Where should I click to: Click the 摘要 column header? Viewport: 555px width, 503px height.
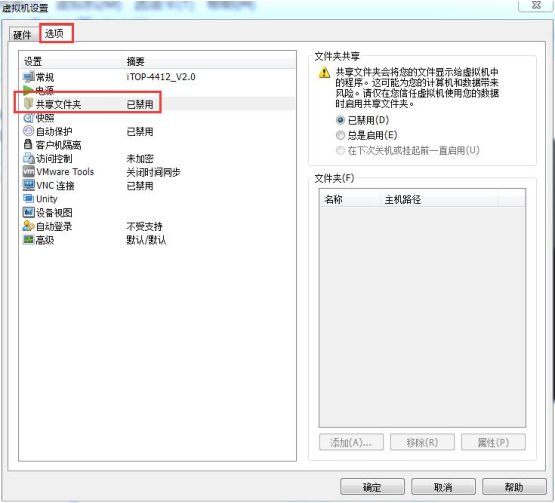point(208,61)
